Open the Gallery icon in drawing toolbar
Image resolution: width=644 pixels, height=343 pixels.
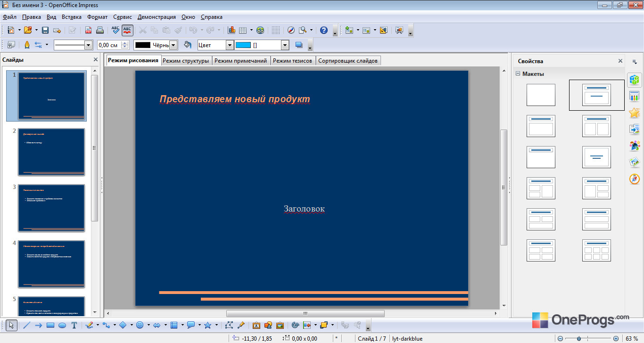click(x=280, y=325)
